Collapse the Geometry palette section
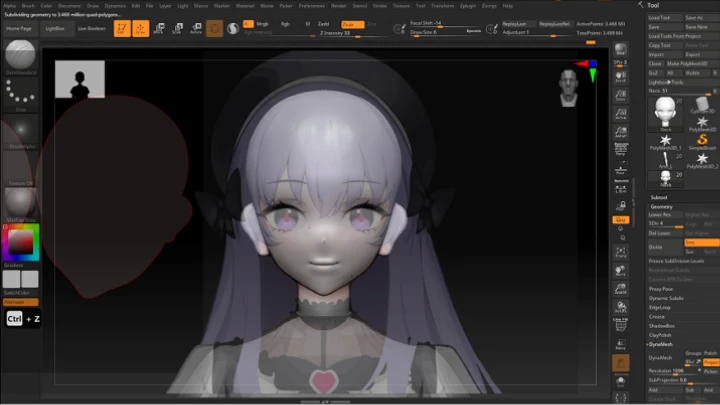Image resolution: width=720 pixels, height=405 pixels. pyautogui.click(x=661, y=207)
